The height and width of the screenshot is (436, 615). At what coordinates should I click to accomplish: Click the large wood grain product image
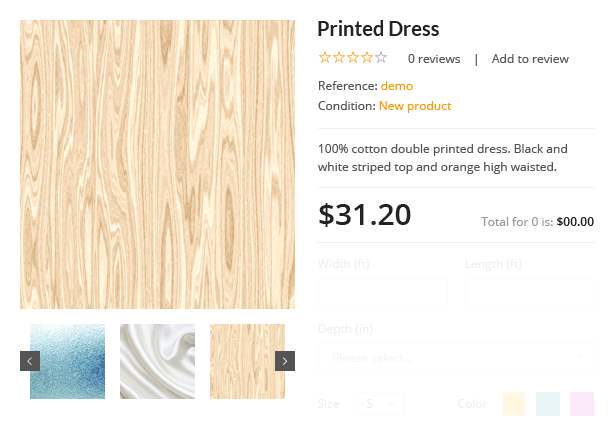157,165
